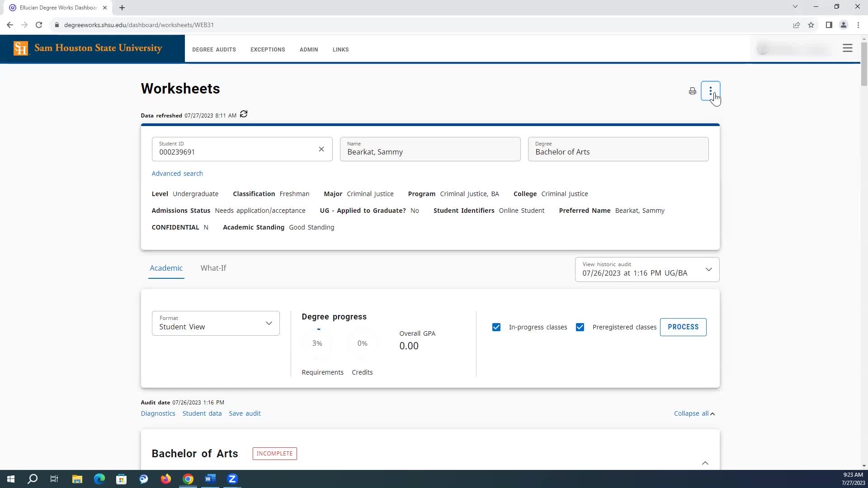Open the Exceptions menu
Image resolution: width=868 pixels, height=488 pixels.
click(x=268, y=50)
